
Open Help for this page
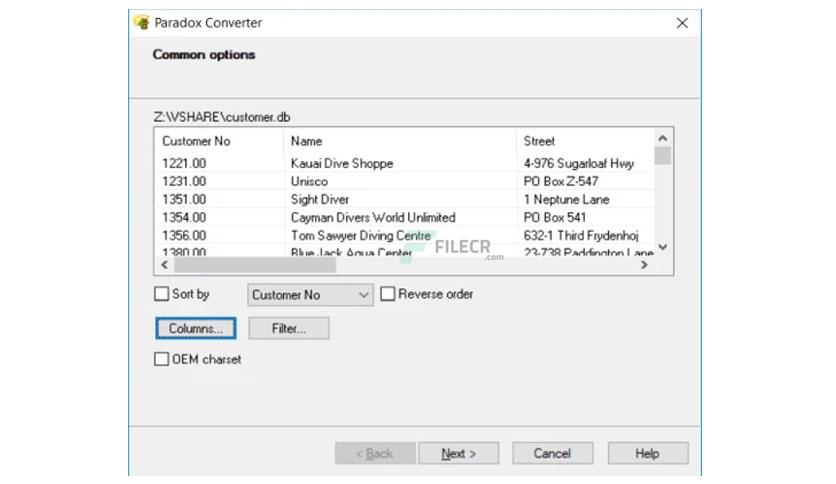point(648,453)
